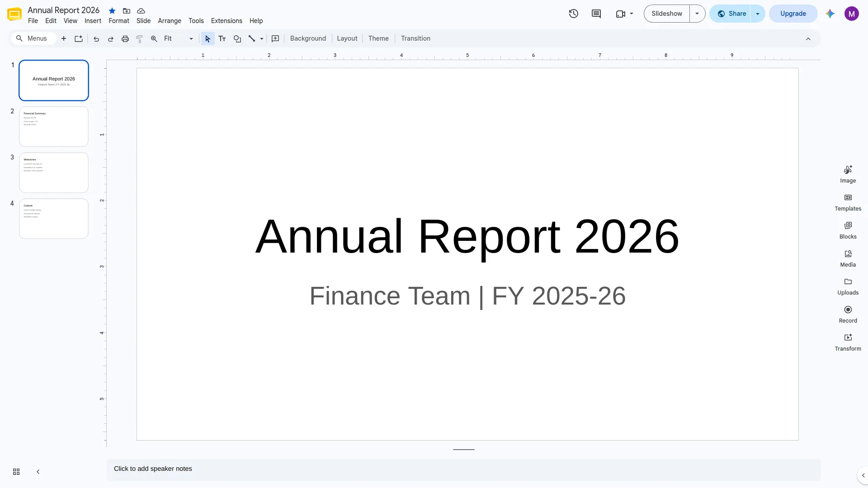Show the side panel chevron
The height and width of the screenshot is (488, 868).
click(x=863, y=475)
